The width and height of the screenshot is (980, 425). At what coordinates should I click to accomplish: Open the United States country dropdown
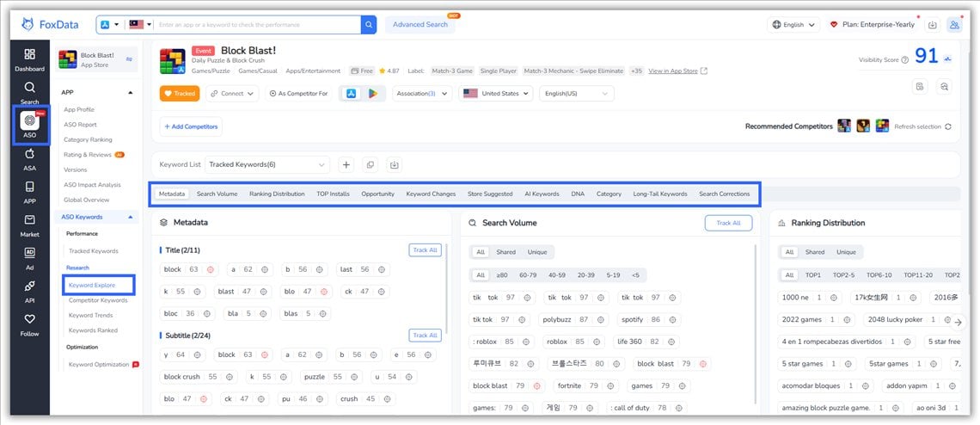tap(496, 93)
